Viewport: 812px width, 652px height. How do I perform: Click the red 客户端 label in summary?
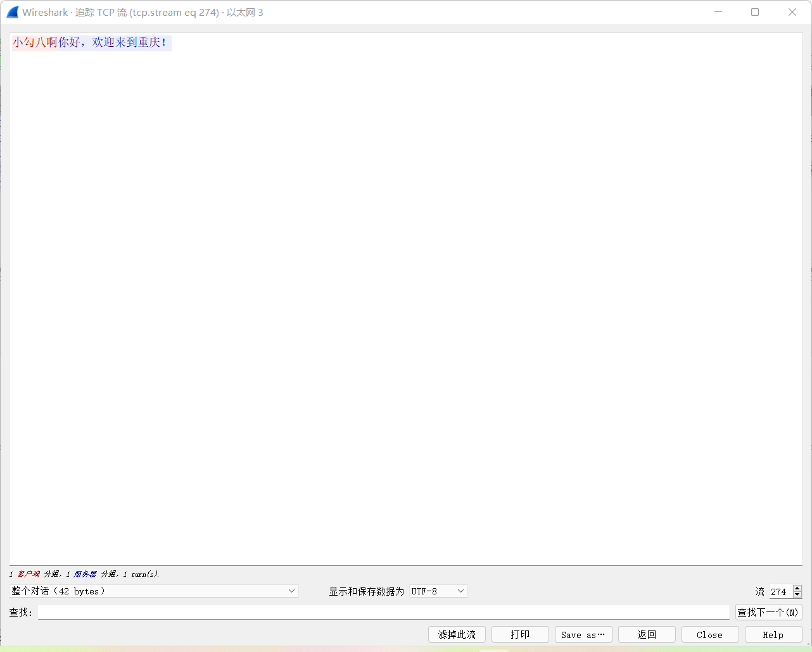point(29,574)
